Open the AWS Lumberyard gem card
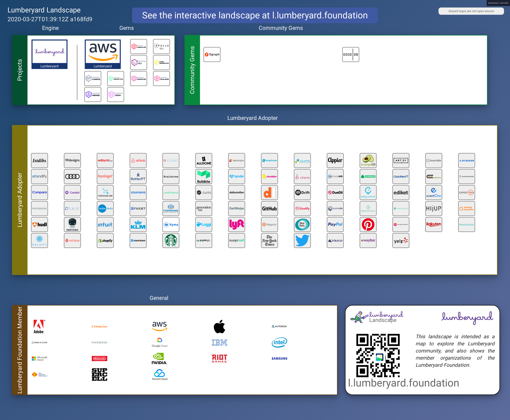Screen dimensions: 510x420 pos(103,54)
